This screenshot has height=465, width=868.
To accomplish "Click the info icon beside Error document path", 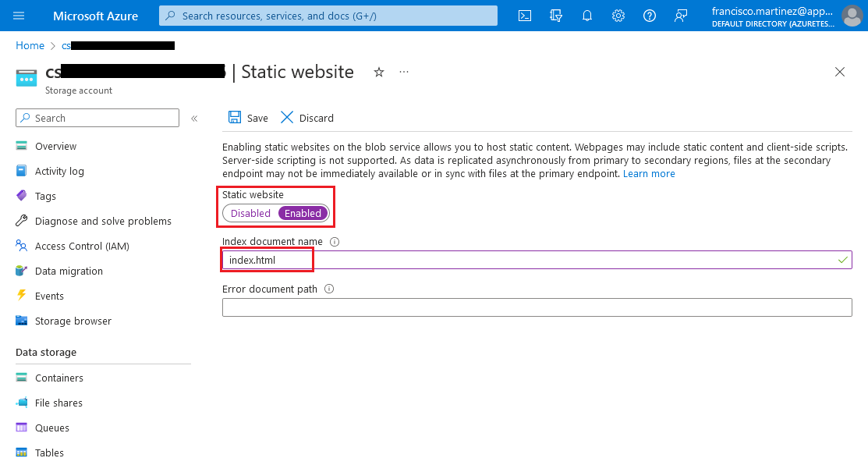I will coord(329,289).
